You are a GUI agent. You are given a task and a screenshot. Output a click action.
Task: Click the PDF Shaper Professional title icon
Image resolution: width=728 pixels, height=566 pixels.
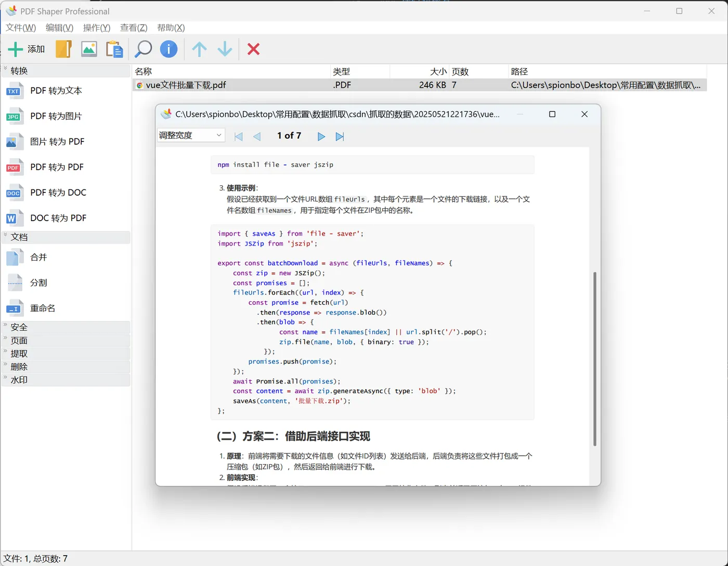click(10, 11)
